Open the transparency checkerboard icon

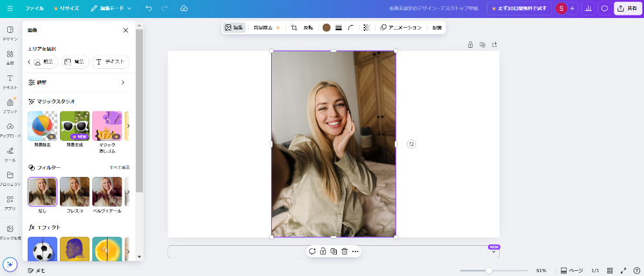coord(366,28)
